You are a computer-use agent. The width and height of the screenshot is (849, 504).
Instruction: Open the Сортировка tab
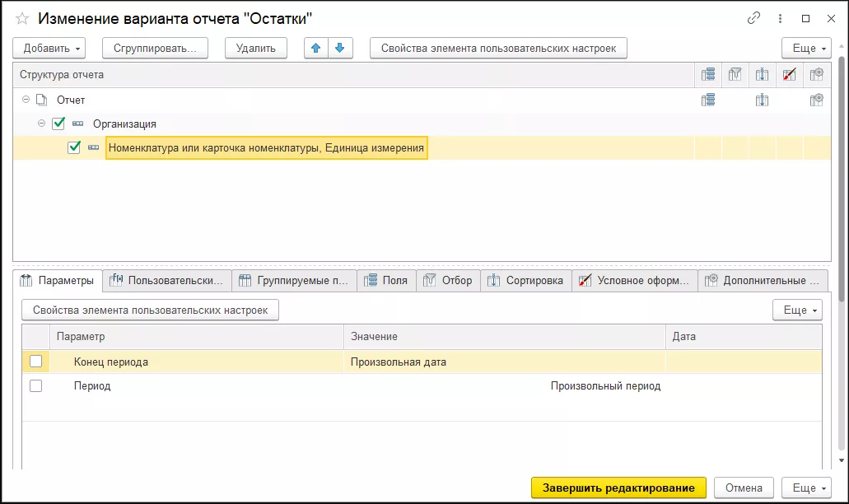point(525,281)
